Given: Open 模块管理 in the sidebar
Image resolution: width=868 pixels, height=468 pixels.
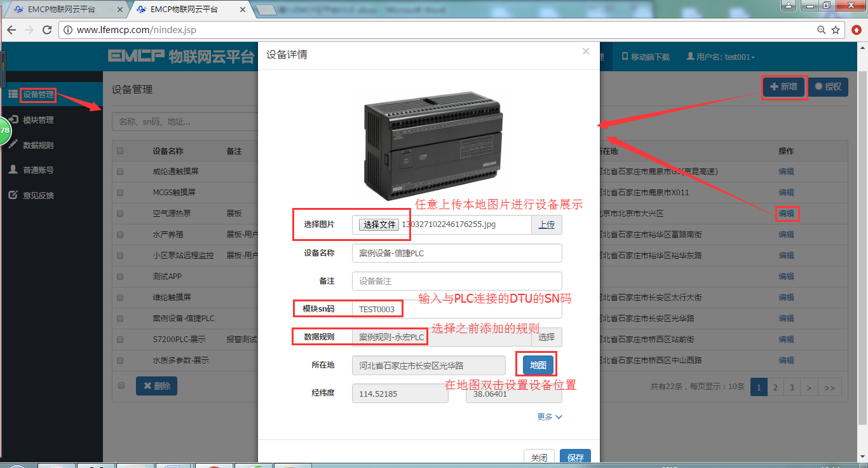Looking at the screenshot, I should point(38,120).
